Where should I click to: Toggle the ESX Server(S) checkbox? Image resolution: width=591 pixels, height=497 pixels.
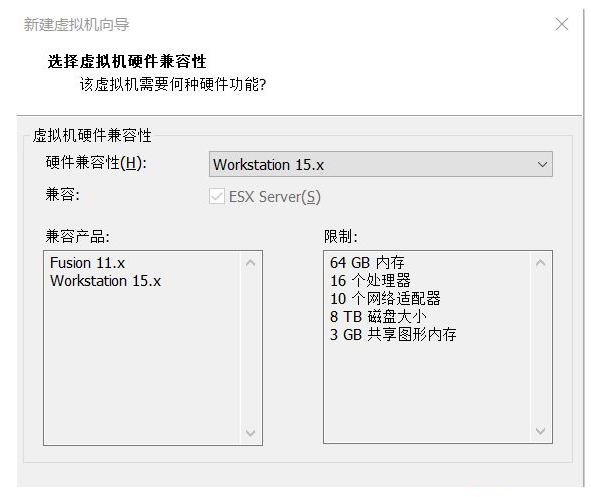point(217,196)
